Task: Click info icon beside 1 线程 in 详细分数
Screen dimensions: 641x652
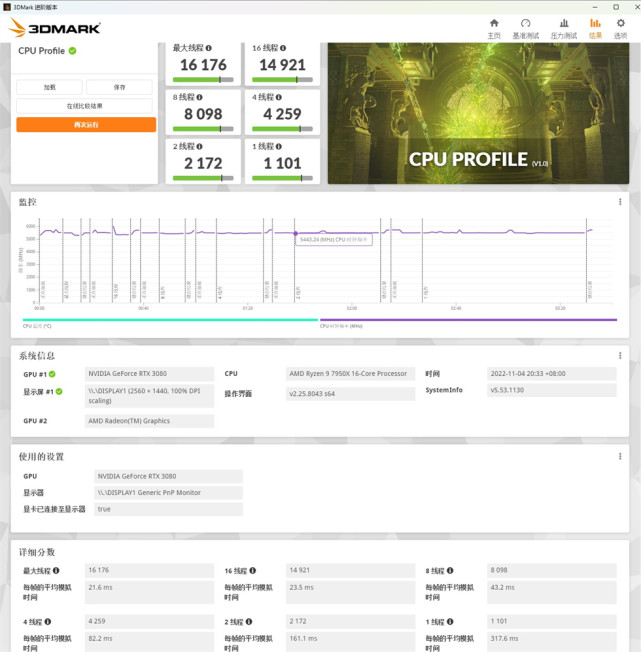Action: (450, 622)
